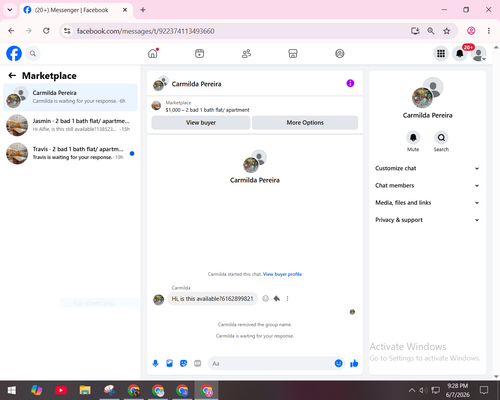500x400 pixels.
Task: Go back from Marketplace chats list
Action: click(12, 76)
